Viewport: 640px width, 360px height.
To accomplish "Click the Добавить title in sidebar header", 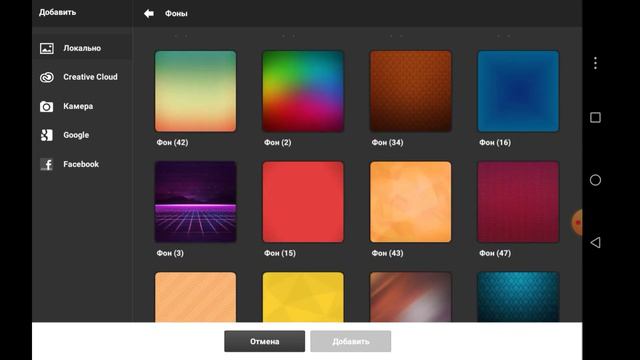I will coord(58,12).
